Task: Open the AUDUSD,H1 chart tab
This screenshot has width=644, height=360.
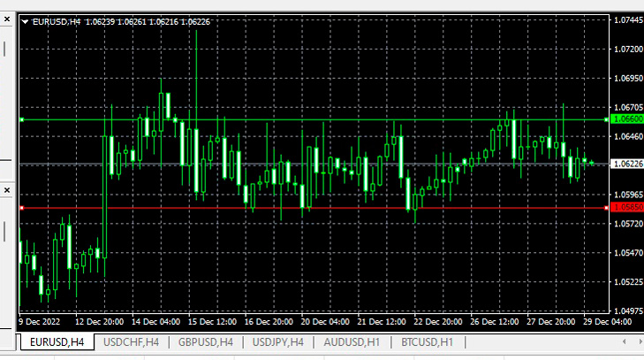Action: [x=352, y=341]
